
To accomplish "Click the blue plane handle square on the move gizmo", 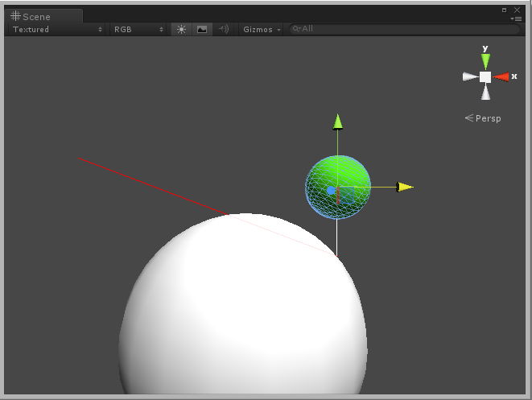I will point(346,195).
